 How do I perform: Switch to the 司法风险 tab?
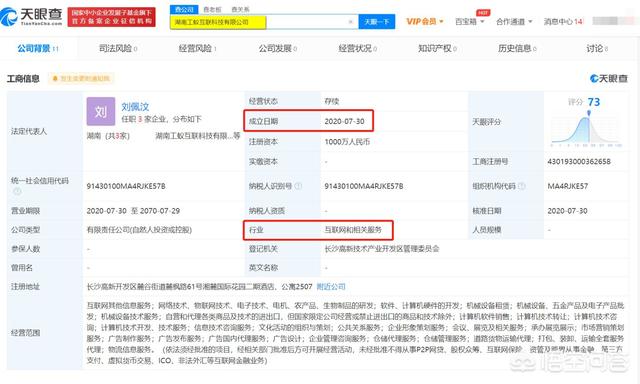(x=118, y=49)
